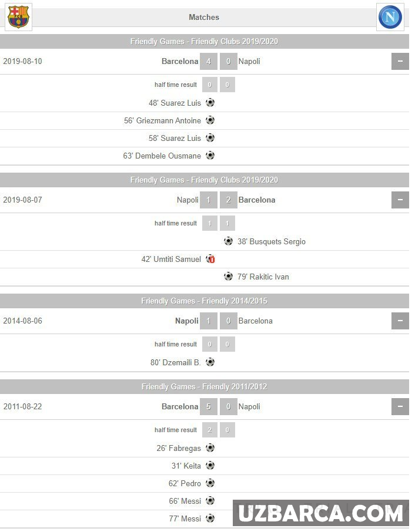Click goal ball icon beside 79' Rakitic Ivan

(x=228, y=277)
